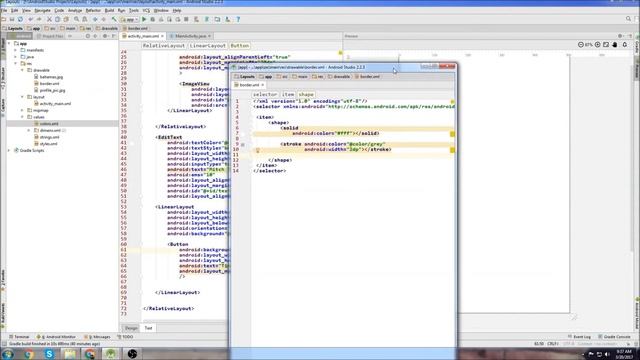
Task: Click the Copy toolbar icon
Action: (58, 19)
